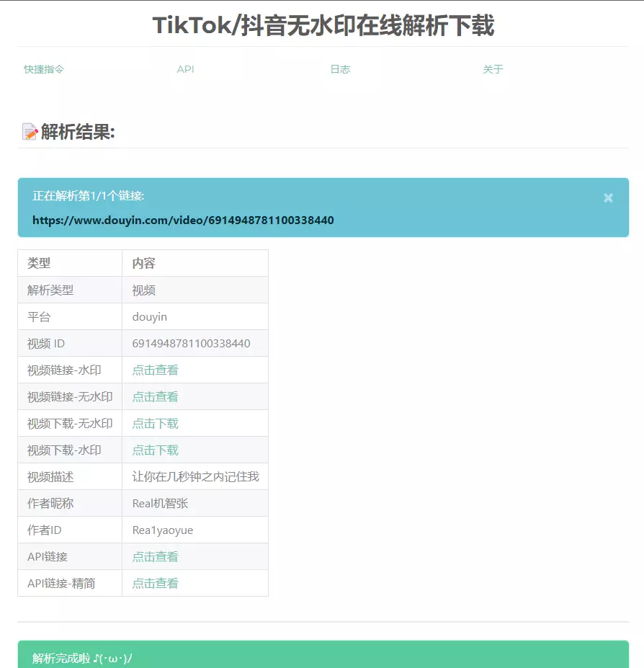
Task: Select the author ID Rea1yaoyue
Action: tap(163, 530)
